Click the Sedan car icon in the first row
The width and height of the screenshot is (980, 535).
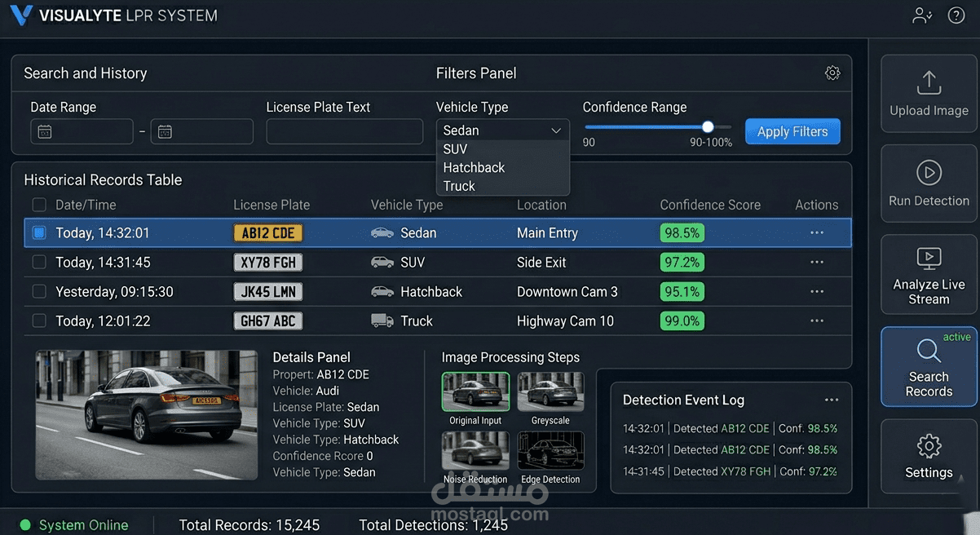click(x=382, y=233)
